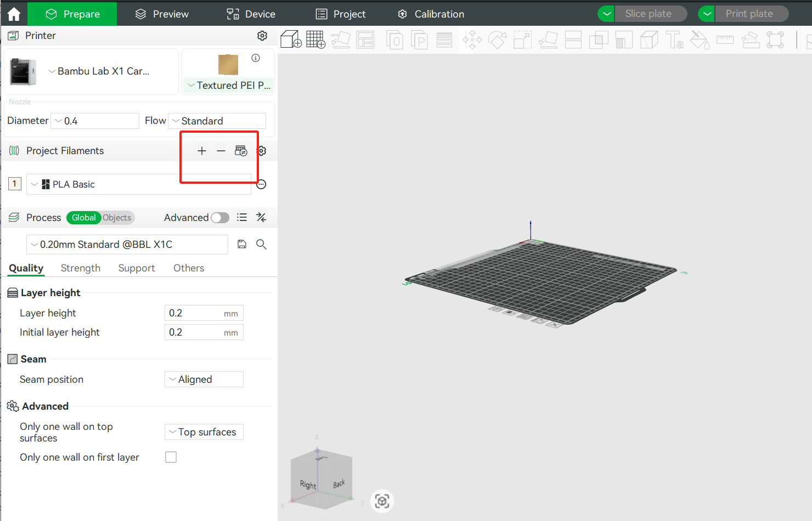Screen dimensions: 812x521
Task: Enable Only one wall on first layer
Action: coord(171,457)
